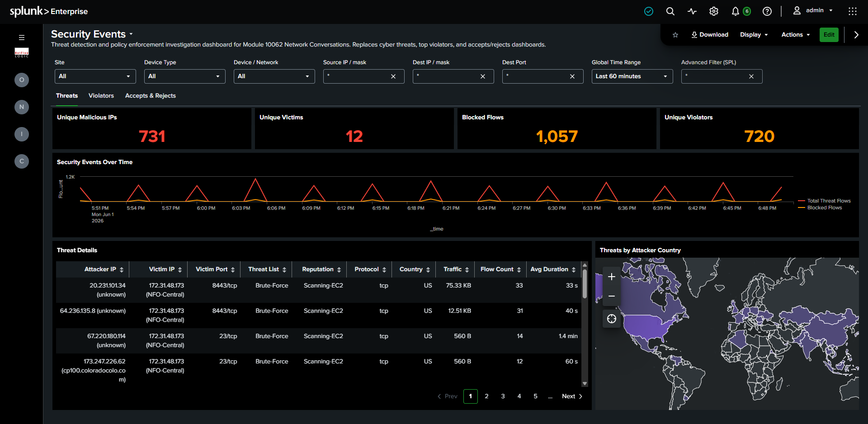Image resolution: width=868 pixels, height=424 pixels.
Task: Sort the table by Flow Count
Action: (x=501, y=269)
